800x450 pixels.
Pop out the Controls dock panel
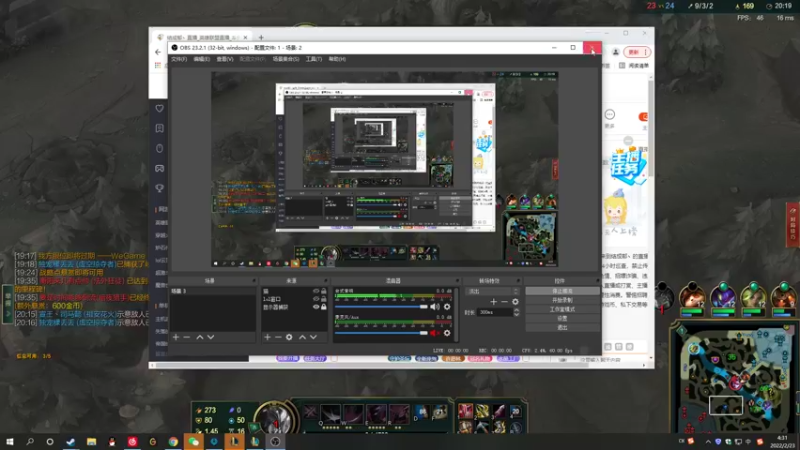(x=597, y=281)
